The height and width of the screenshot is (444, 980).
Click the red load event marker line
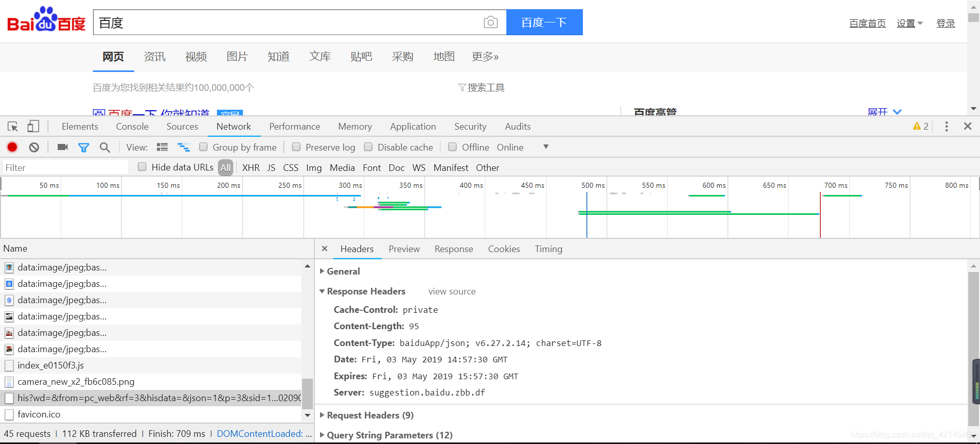[820, 214]
